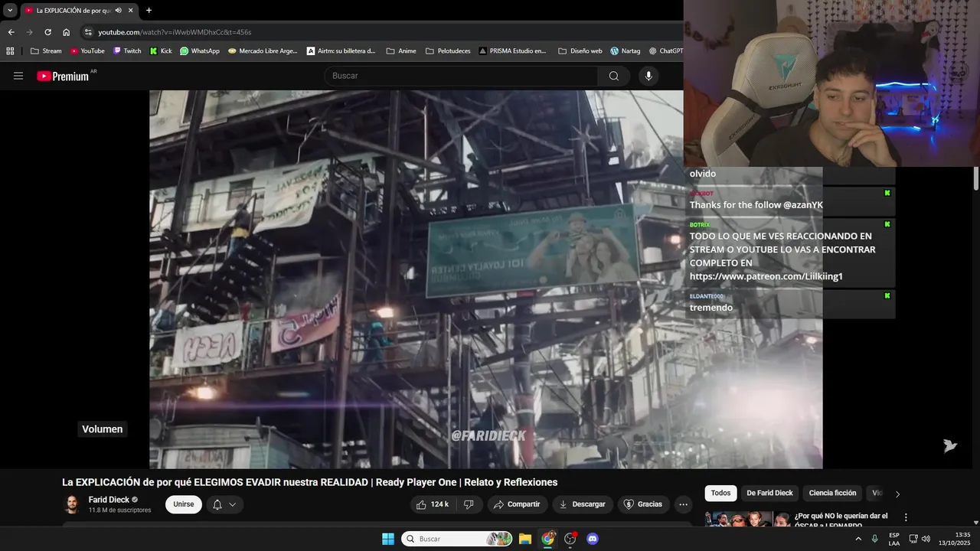Open the Apps grid in bookmarks bar
Viewport: 980px width, 551px height.
(x=10, y=51)
